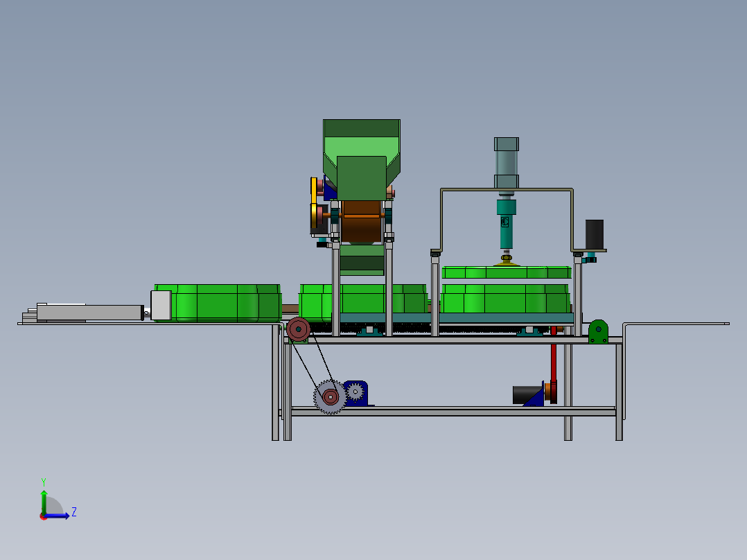Select the translucent pneumatic cylinder body
This screenshot has width=747, height=560.
506,162
